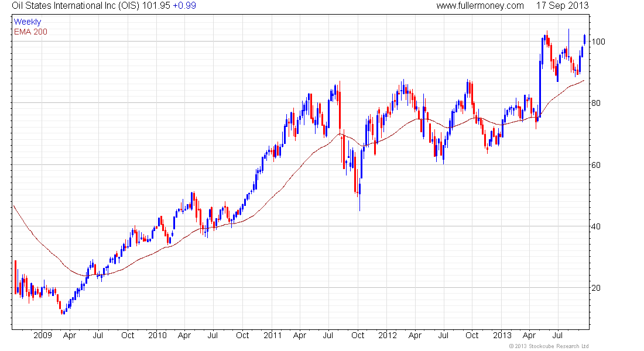This screenshot has width=644, height=351.
Task: Click the 'Apr' label following 2013
Action: tap(529, 336)
